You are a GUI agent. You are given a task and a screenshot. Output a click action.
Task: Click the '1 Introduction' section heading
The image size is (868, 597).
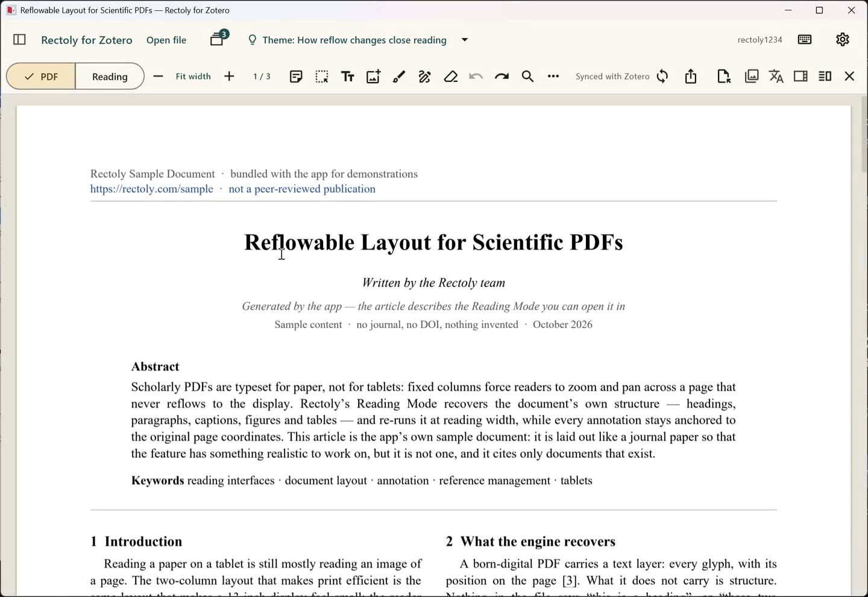pyautogui.click(x=136, y=542)
